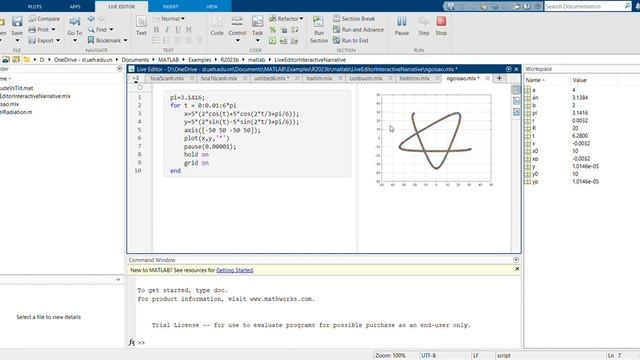Apply bold formatting with B icon

[156, 30]
